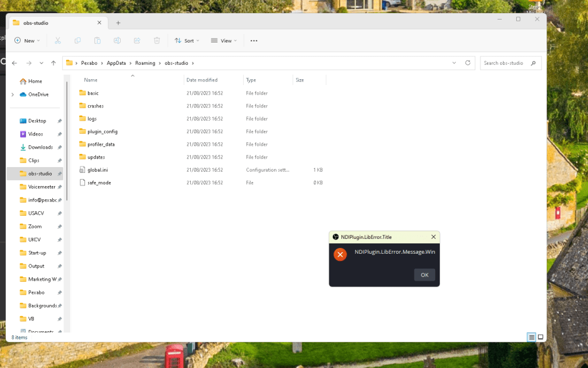This screenshot has height=368, width=588.
Task: Open Home in the navigation pane
Action: point(35,82)
